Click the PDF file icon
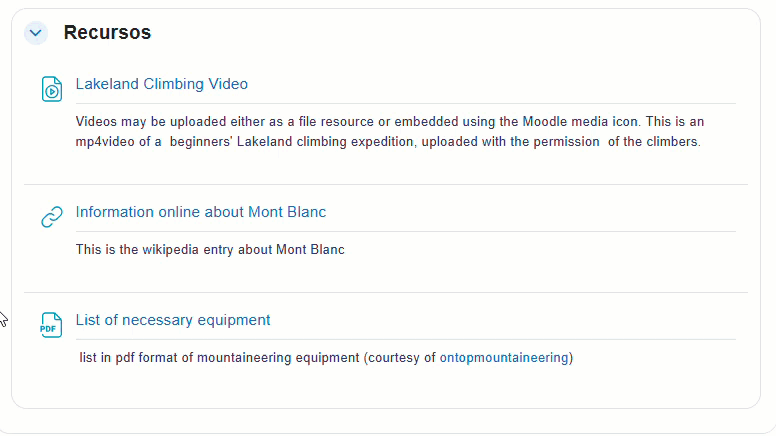This screenshot has height=436, width=776. 51,325
